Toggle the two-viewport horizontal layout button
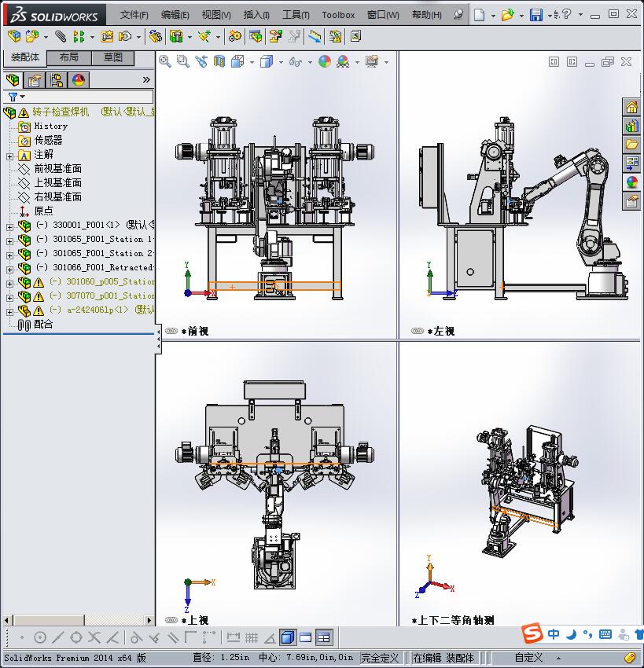Screen dimensions: 644x668 [306, 637]
